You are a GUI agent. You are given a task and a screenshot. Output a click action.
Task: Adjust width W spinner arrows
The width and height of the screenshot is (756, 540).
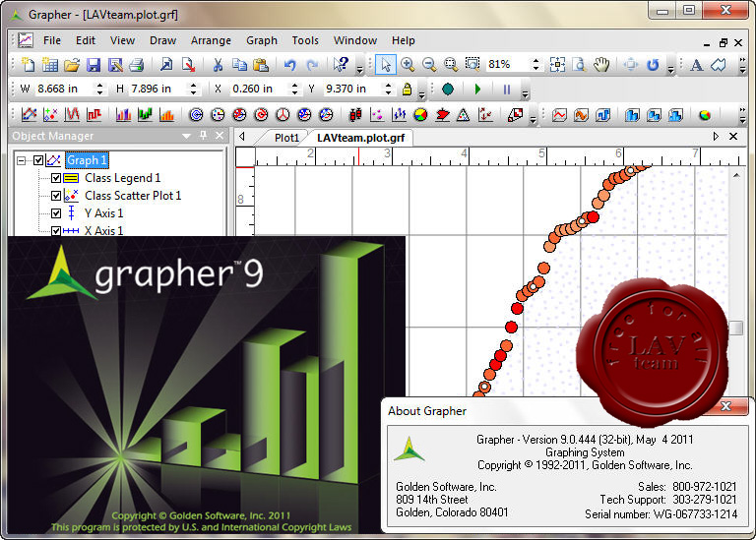pos(99,90)
